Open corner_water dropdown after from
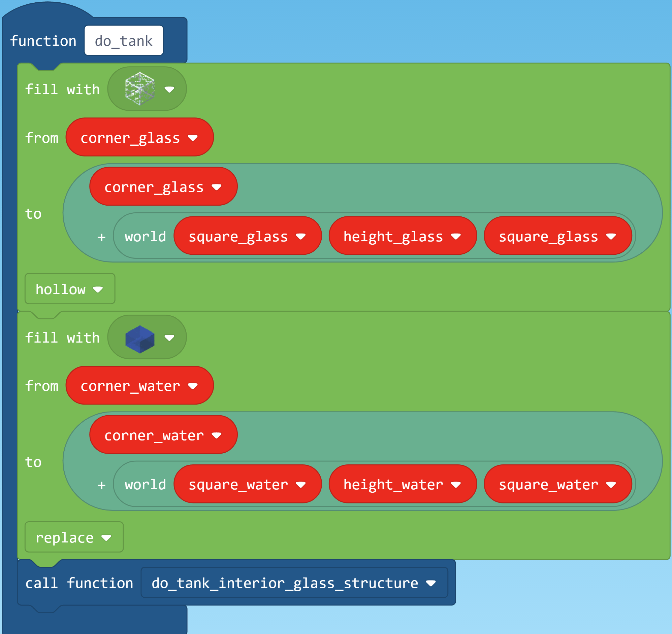 point(139,386)
